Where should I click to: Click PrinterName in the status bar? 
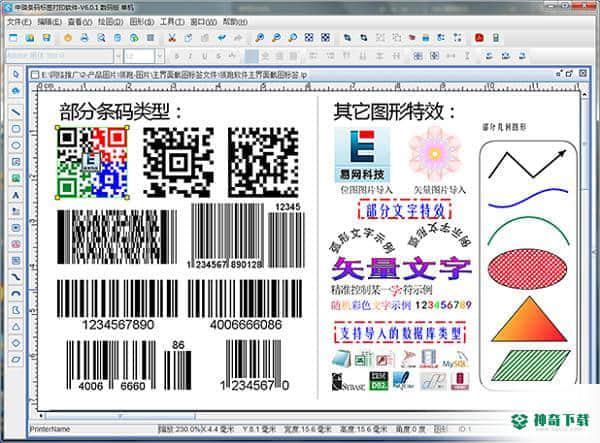(x=50, y=429)
